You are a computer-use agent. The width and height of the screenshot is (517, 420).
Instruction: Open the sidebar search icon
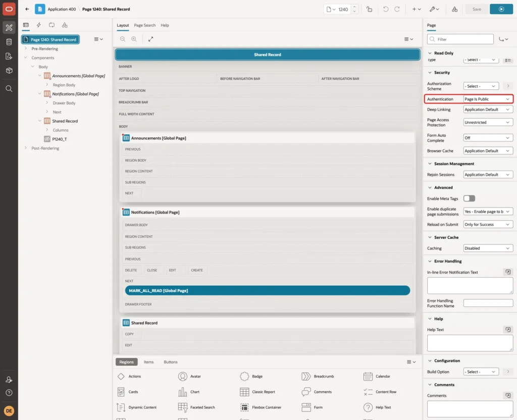(x=9, y=89)
